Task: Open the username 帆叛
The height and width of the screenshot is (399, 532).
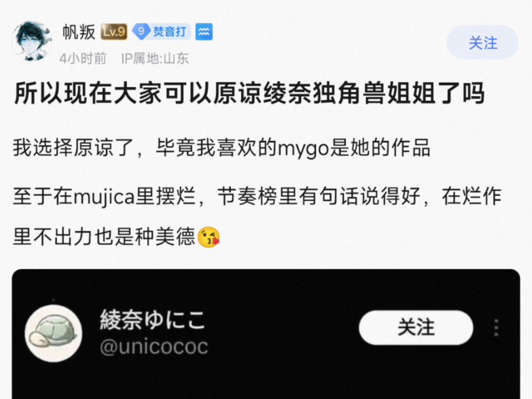Action: coord(79,32)
